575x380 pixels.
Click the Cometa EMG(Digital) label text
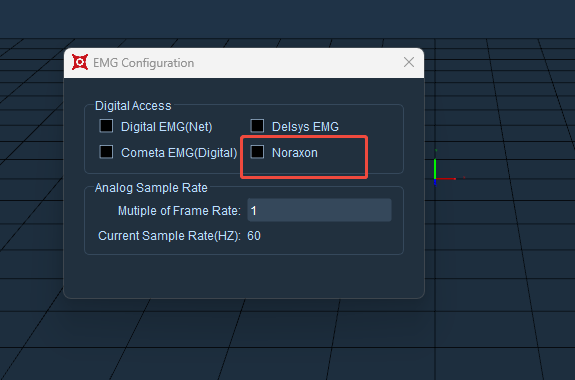[x=179, y=153]
